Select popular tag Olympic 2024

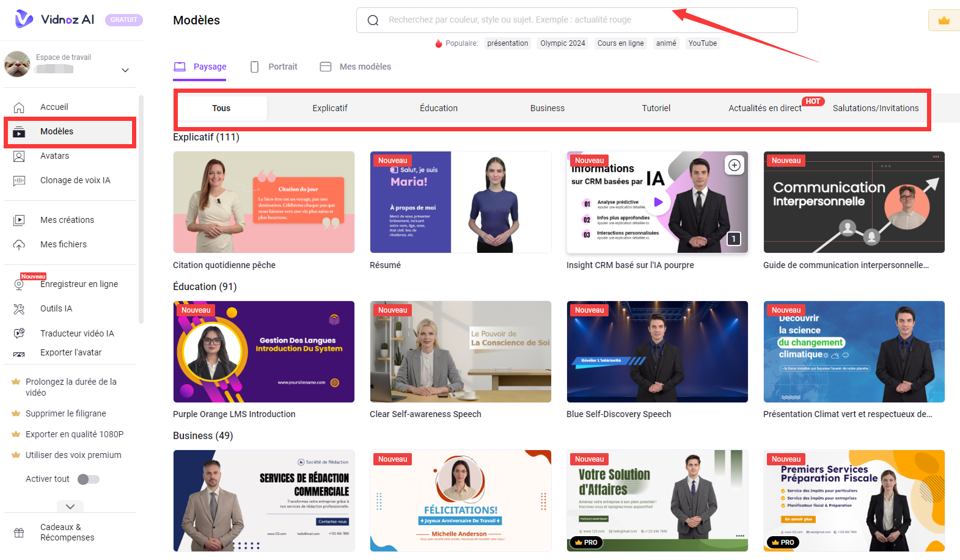click(x=563, y=43)
